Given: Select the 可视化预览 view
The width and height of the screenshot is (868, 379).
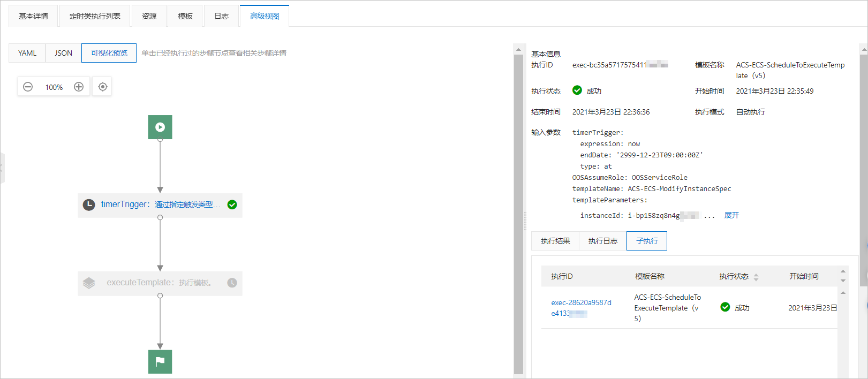Looking at the screenshot, I should coord(109,53).
